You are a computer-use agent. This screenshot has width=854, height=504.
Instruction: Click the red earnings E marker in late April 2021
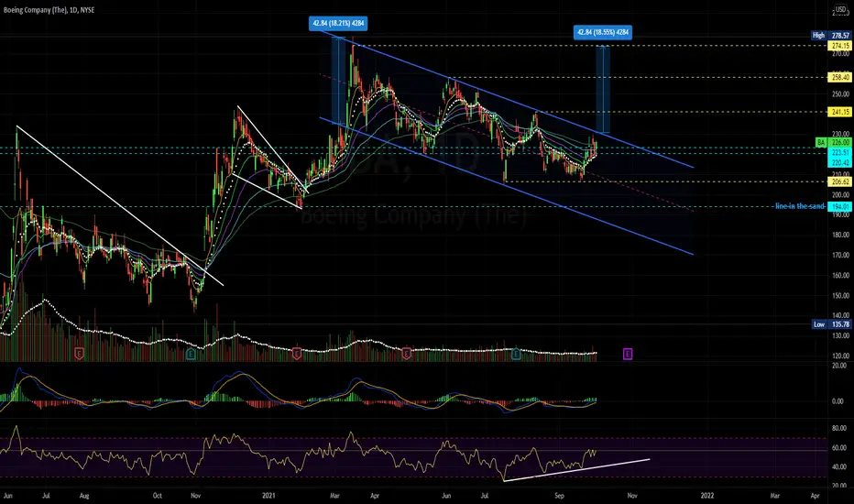tap(406, 354)
